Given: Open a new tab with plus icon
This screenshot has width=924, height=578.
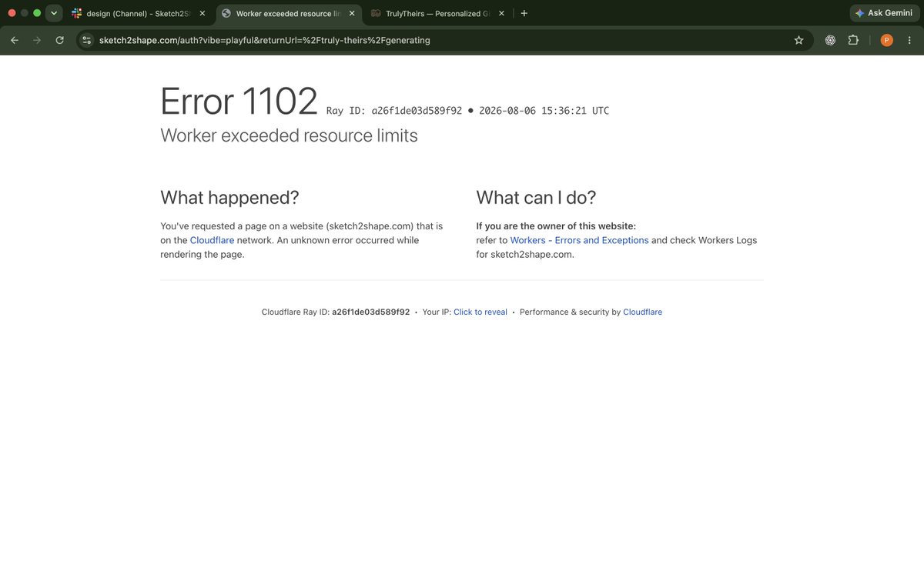Looking at the screenshot, I should [524, 13].
